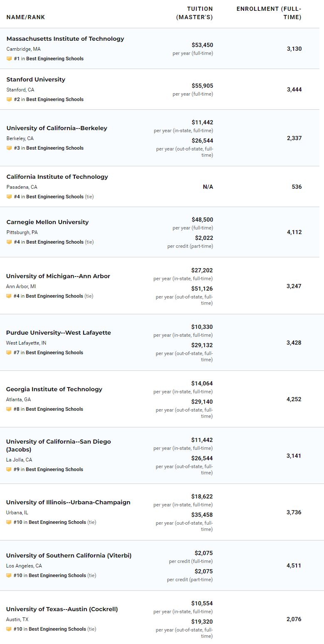Open Best Engineering Schools link under UC San Diego
The width and height of the screenshot is (324, 644).
point(54,469)
